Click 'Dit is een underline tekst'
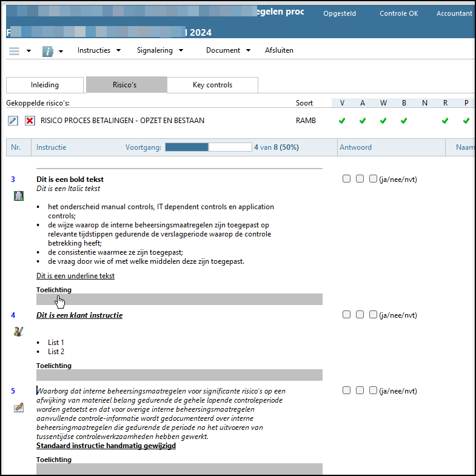 click(76, 276)
